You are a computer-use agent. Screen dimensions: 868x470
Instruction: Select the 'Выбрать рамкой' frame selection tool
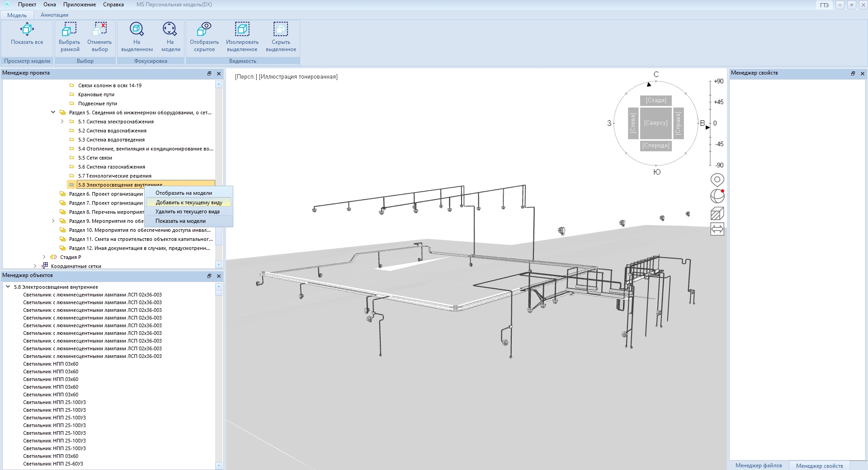point(69,30)
